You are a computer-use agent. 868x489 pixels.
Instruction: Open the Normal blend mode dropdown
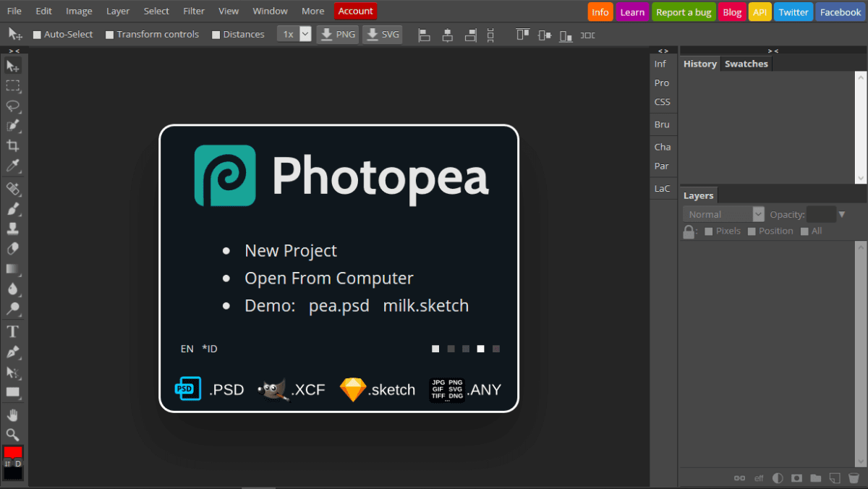pos(723,214)
